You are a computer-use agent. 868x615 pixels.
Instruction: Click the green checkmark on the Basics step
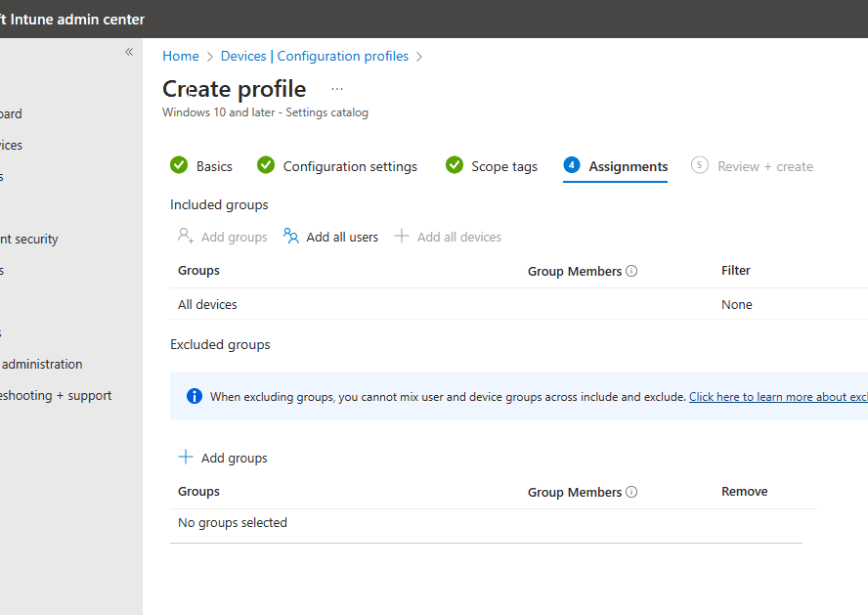click(x=179, y=165)
